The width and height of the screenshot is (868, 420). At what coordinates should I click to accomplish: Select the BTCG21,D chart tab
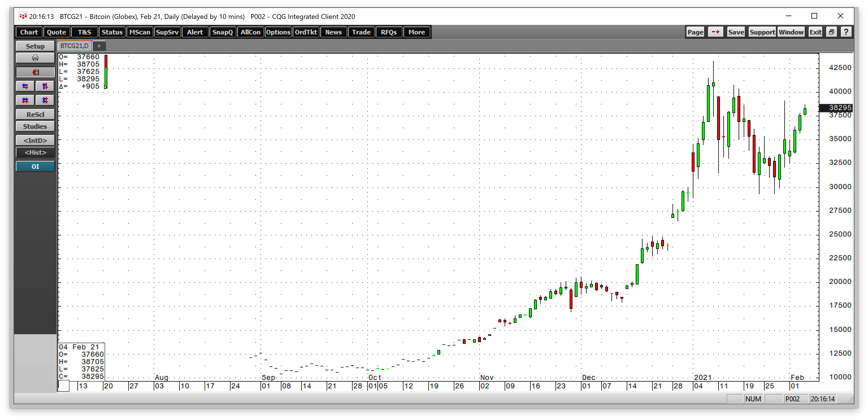[75, 46]
